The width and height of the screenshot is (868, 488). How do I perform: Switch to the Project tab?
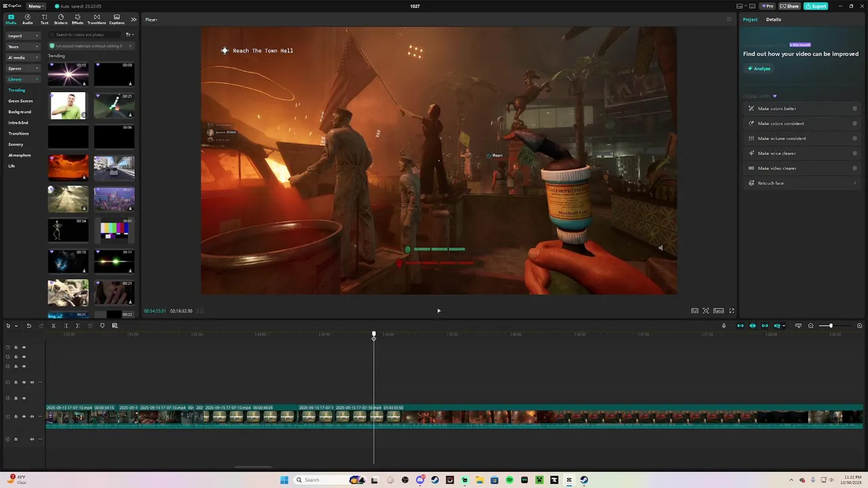[x=750, y=19]
